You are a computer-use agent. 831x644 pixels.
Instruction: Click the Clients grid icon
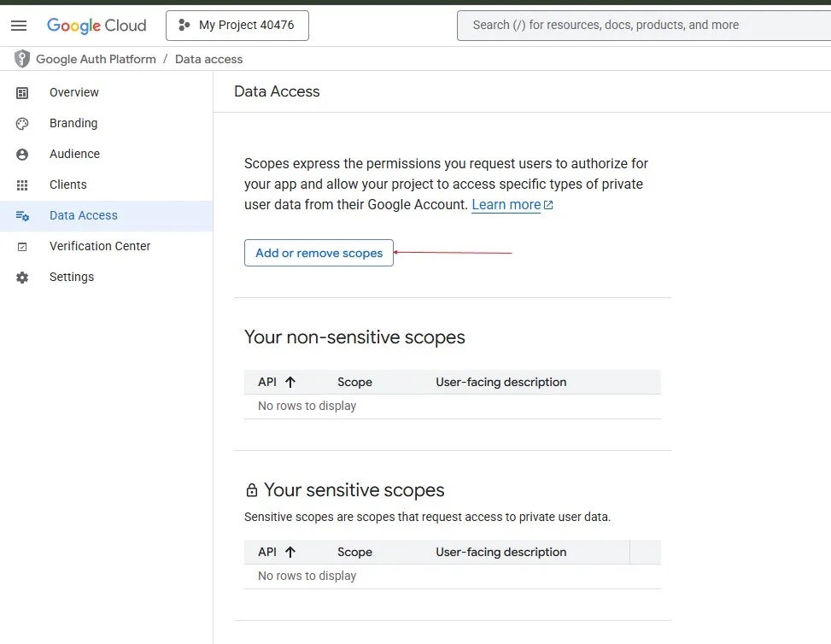click(22, 184)
